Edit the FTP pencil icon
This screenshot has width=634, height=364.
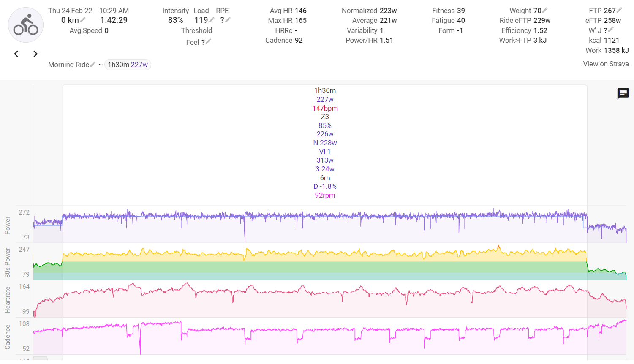[x=619, y=10]
